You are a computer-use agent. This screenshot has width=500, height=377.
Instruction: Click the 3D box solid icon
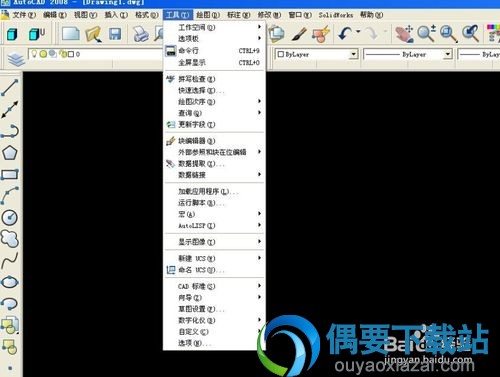click(x=12, y=34)
